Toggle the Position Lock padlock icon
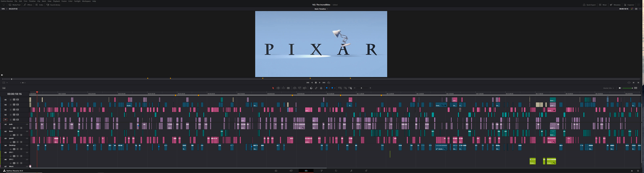This screenshot has width=644, height=173. [x=321, y=88]
